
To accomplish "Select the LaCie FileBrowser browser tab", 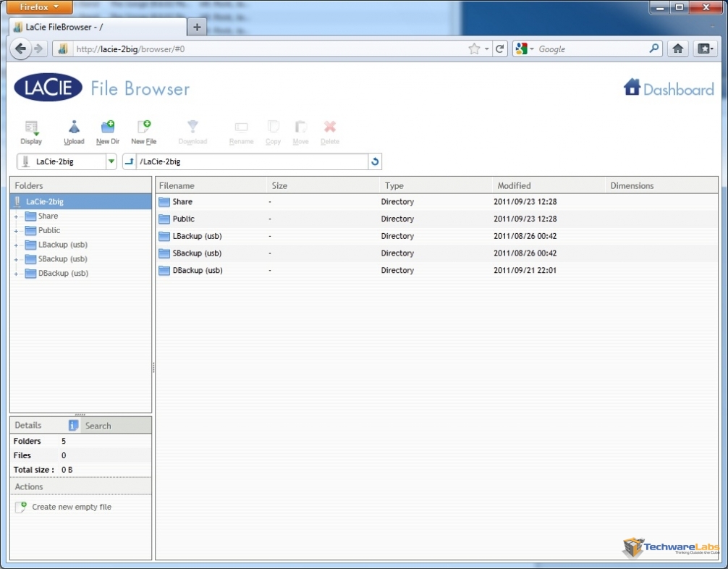I will 98,27.
